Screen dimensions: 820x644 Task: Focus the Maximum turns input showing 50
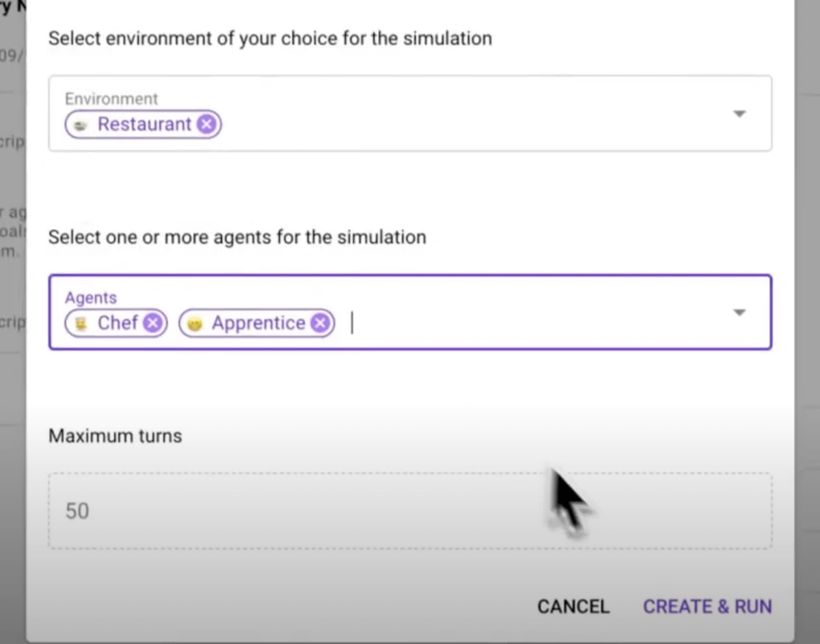410,511
